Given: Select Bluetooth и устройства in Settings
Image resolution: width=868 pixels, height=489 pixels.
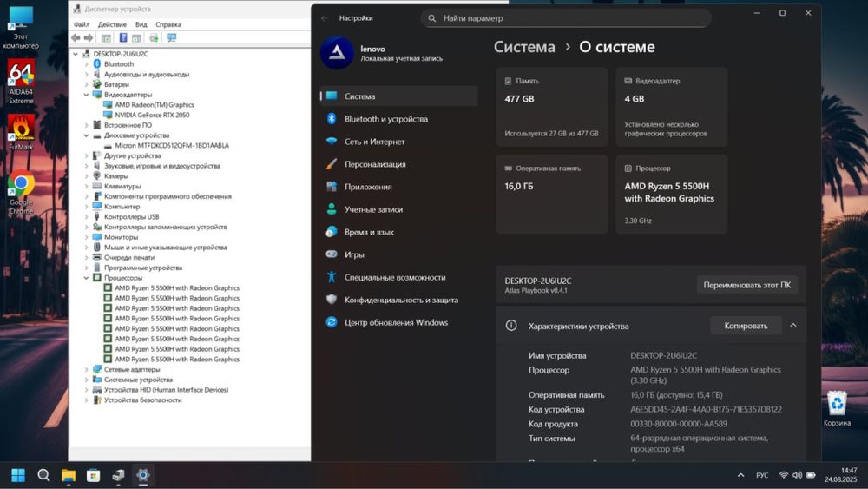Looking at the screenshot, I should 398,118.
